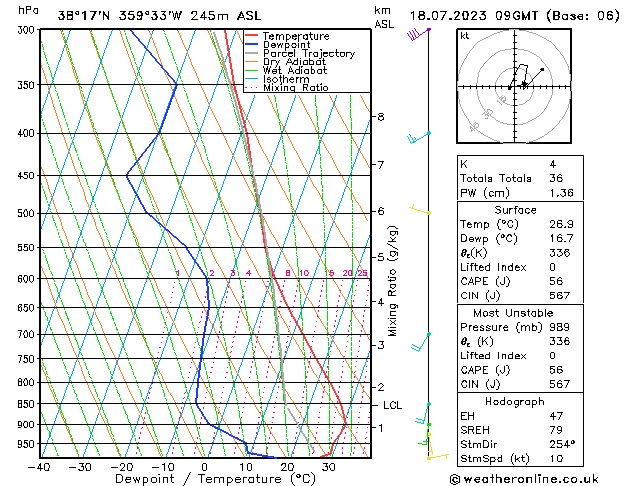
Task: Click the 'LCL' marker label
Action: click(x=392, y=405)
